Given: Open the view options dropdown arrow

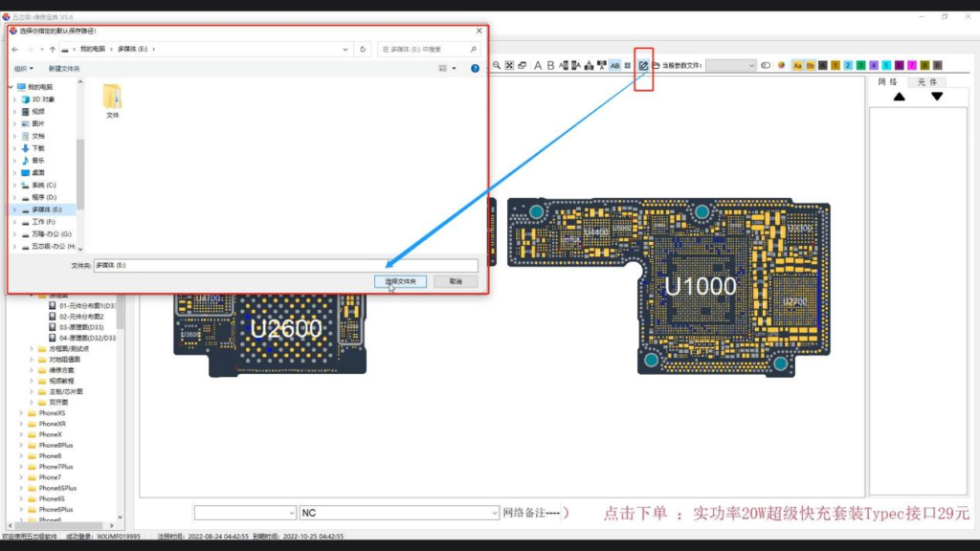Looking at the screenshot, I should [455, 68].
